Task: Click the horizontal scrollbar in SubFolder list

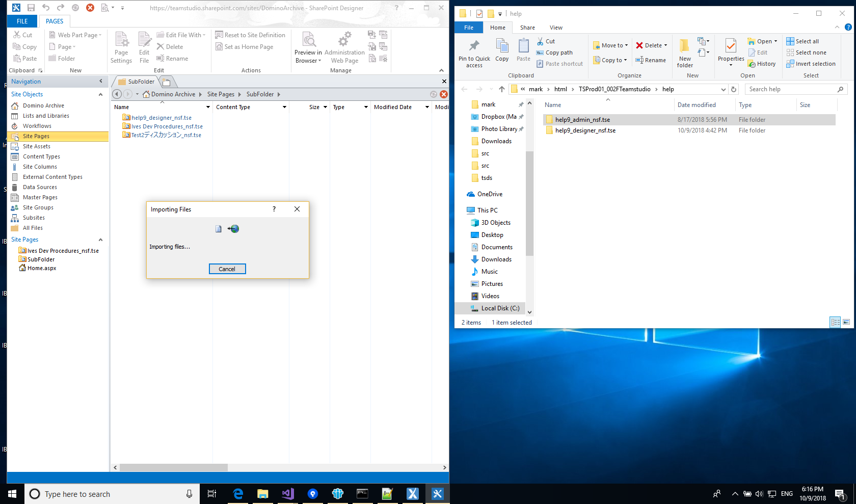Action: (x=174, y=467)
